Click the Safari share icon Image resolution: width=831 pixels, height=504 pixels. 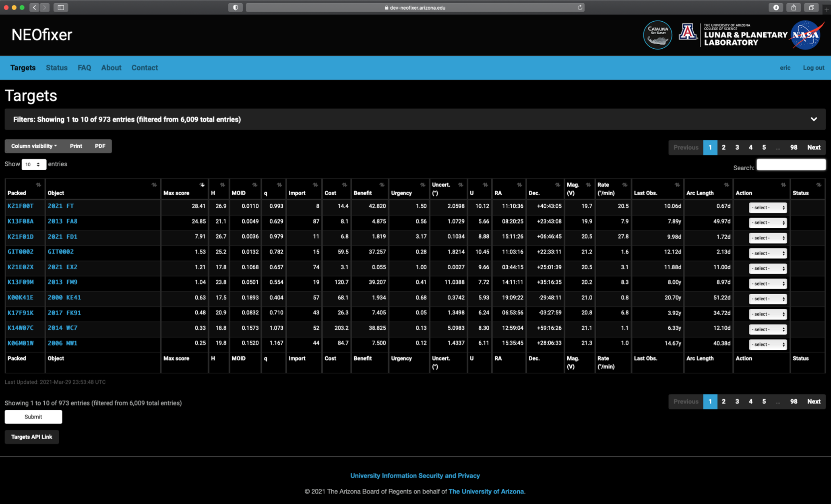tap(794, 7)
